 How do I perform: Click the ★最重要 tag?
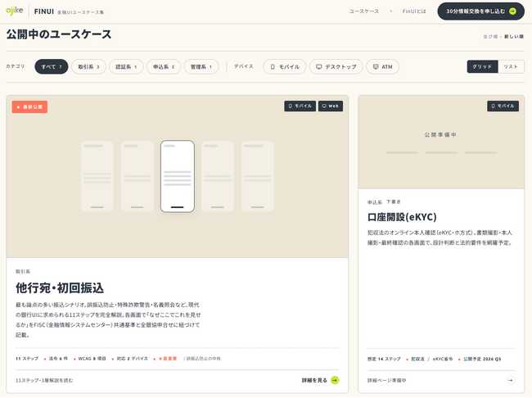click(x=168, y=359)
